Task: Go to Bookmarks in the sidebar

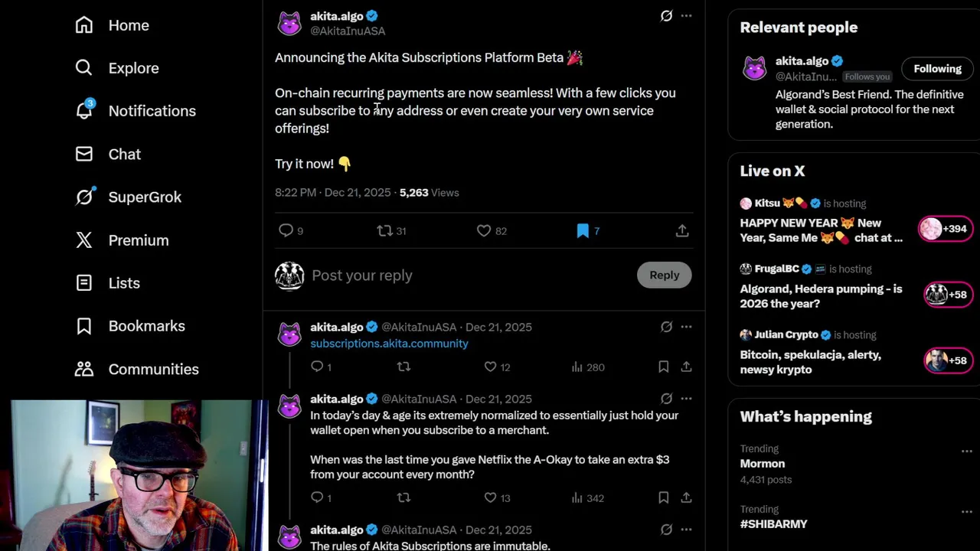Action: 146,326
